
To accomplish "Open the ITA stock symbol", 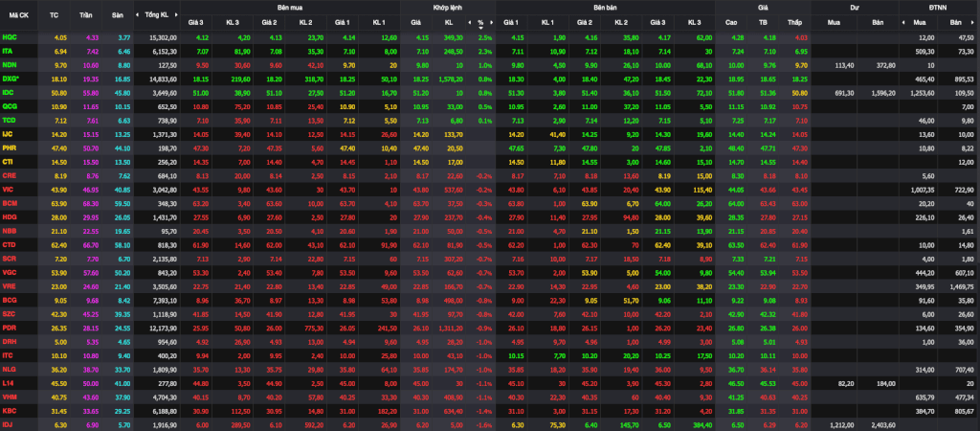I will point(8,51).
